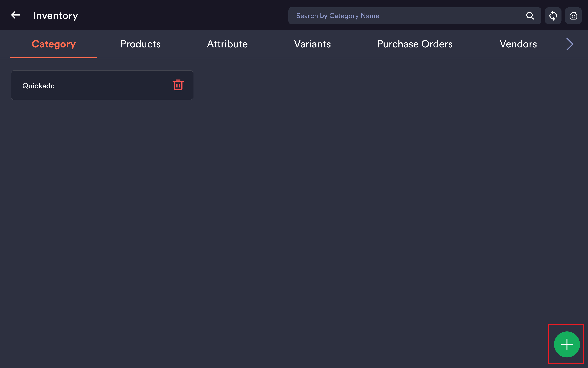The image size is (588, 368).
Task: Select the Category tab
Action: (54, 44)
